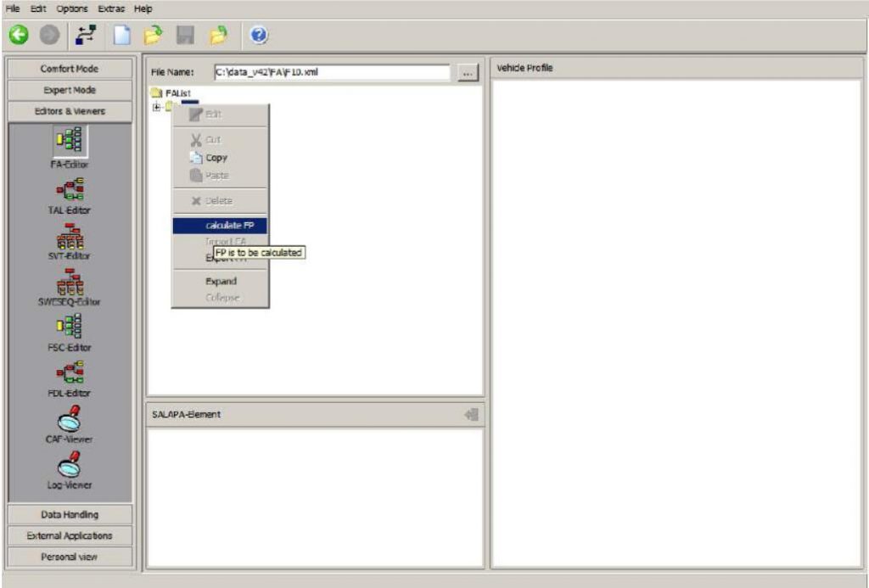
Task: Open the FDL-Editor
Action: [70, 371]
